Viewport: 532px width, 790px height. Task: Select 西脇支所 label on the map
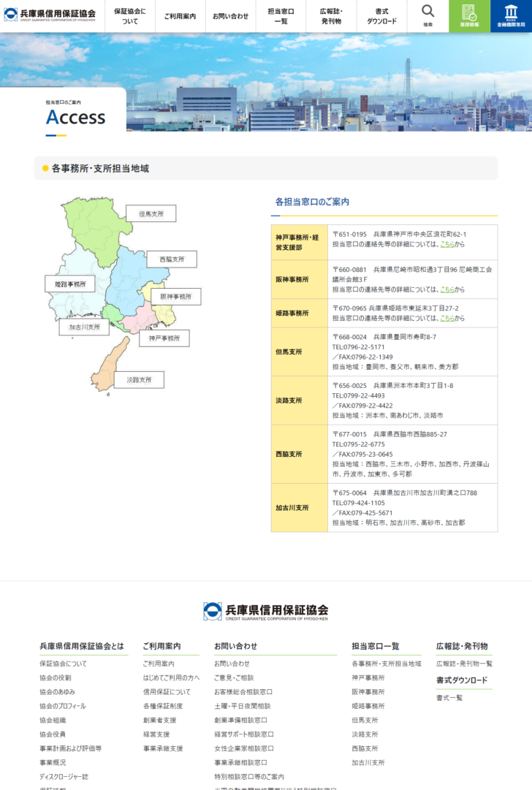[172, 259]
